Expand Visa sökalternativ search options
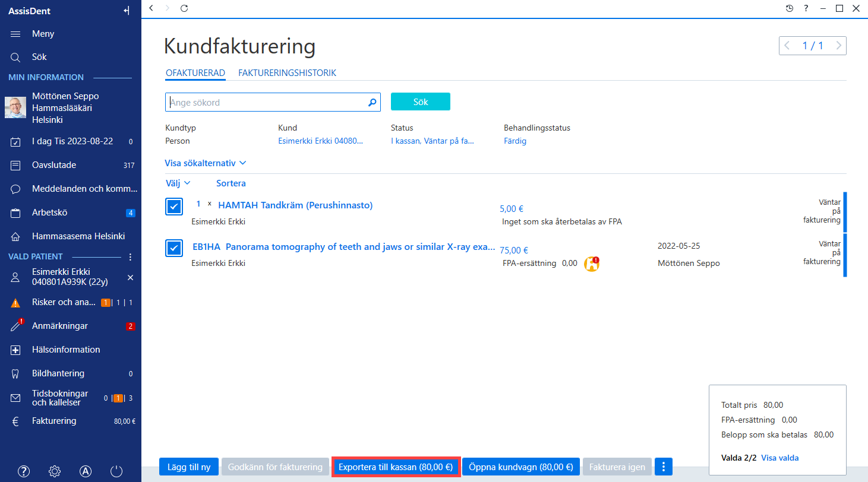868x482 pixels. coord(206,163)
